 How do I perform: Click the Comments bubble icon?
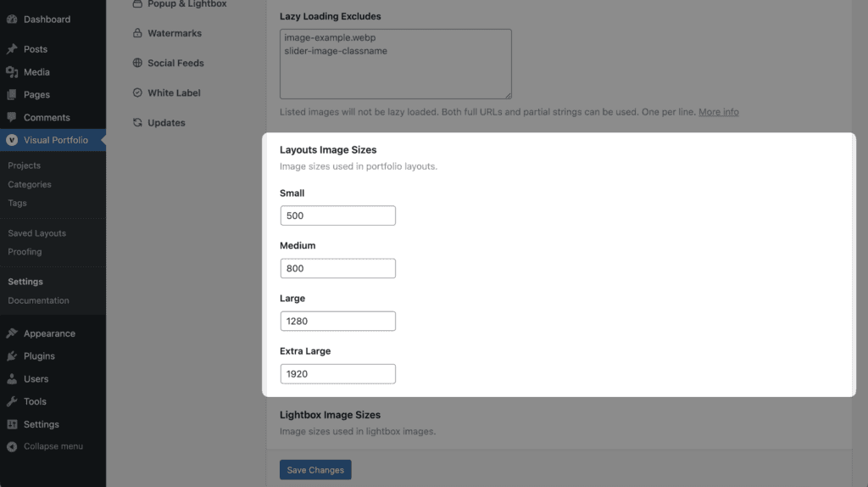(x=12, y=117)
